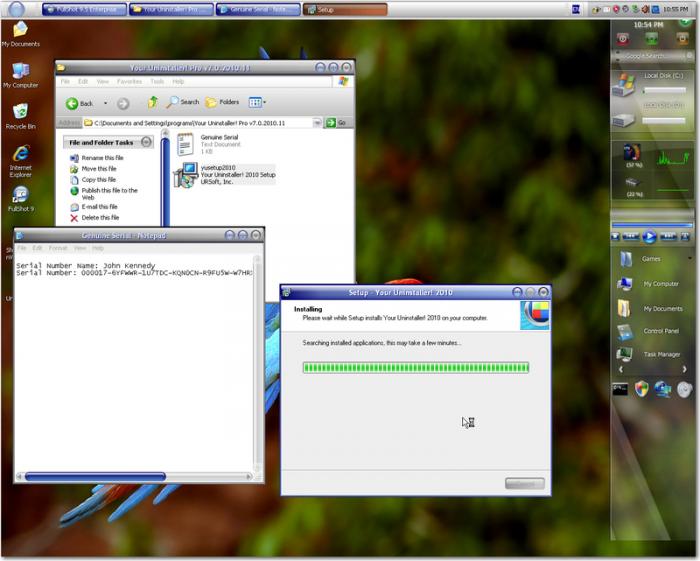The image size is (700, 561).
Task: Select the yusetup2010 installer file icon
Action: click(185, 175)
